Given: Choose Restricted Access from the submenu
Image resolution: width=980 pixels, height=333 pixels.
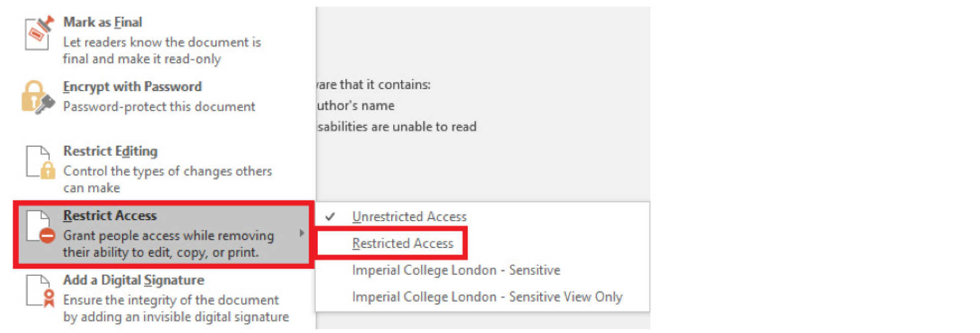Looking at the screenshot, I should coord(402,243).
